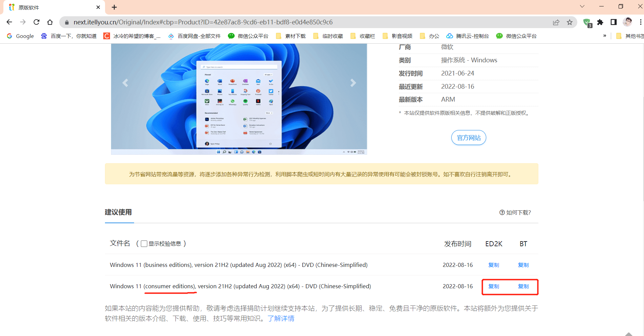The height and width of the screenshot is (336, 644).
Task: Open the Chrome three-dot menu
Action: pyautogui.click(x=640, y=22)
